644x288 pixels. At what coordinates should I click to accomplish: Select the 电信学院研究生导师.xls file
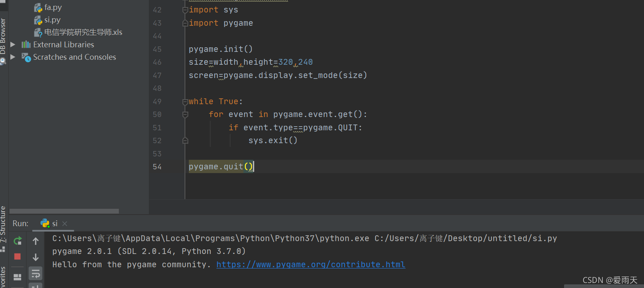(x=78, y=32)
